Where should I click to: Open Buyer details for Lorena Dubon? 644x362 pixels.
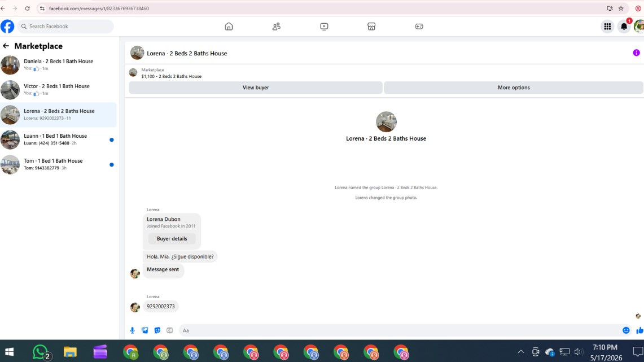point(172,239)
